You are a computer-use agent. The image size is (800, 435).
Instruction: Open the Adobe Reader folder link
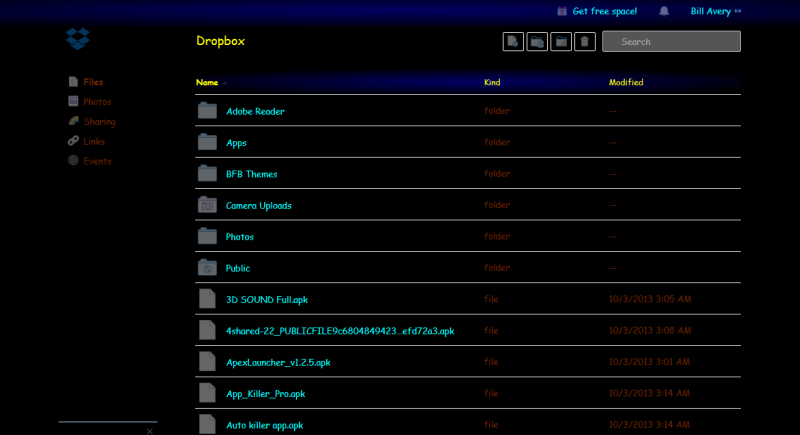[x=255, y=111]
